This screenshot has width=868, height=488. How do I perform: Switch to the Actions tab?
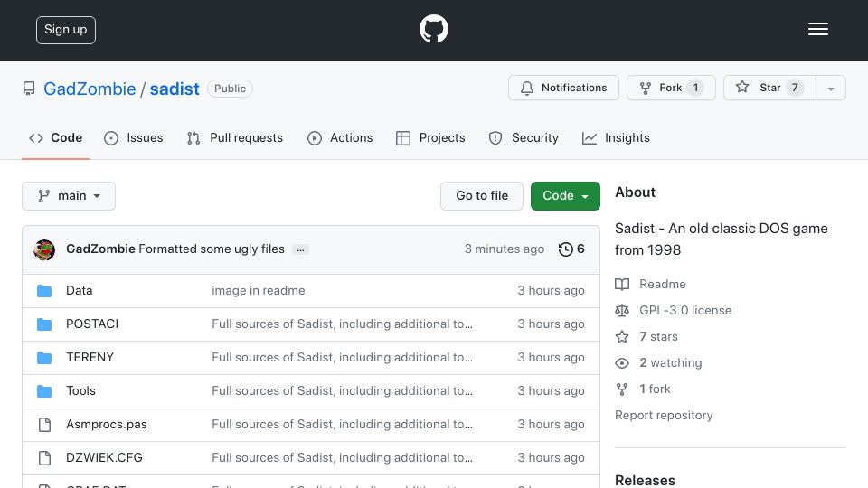point(340,137)
